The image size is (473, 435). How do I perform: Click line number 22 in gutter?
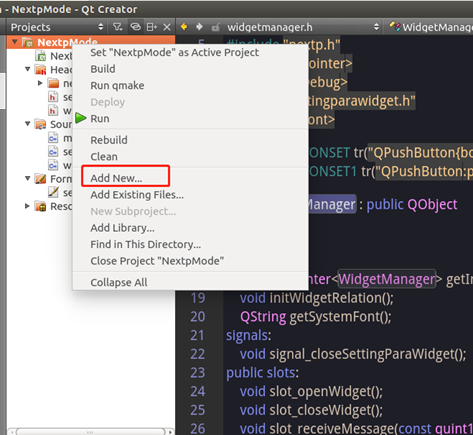[x=198, y=354]
